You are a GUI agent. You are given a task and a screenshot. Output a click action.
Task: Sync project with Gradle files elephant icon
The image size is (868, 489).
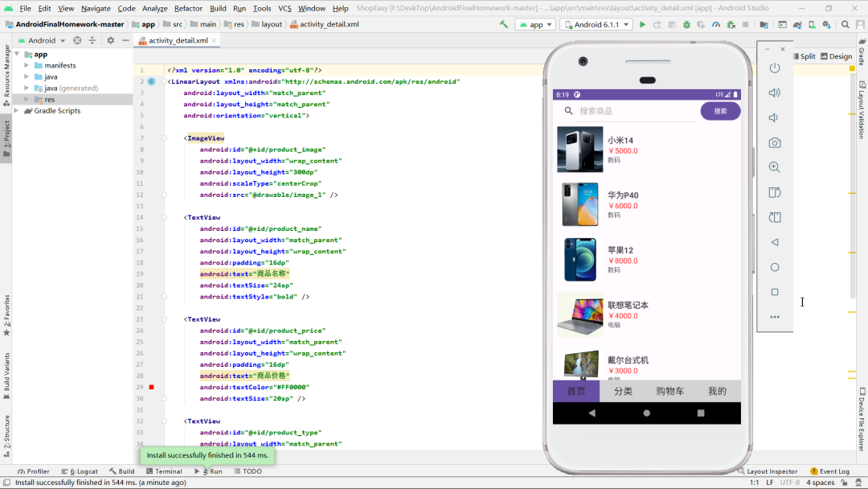click(x=797, y=24)
